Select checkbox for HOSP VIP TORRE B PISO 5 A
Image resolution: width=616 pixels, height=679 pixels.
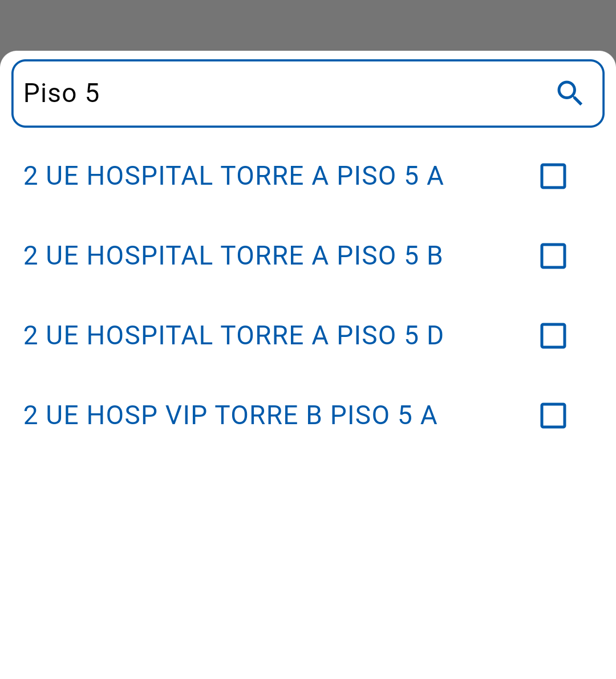(553, 416)
